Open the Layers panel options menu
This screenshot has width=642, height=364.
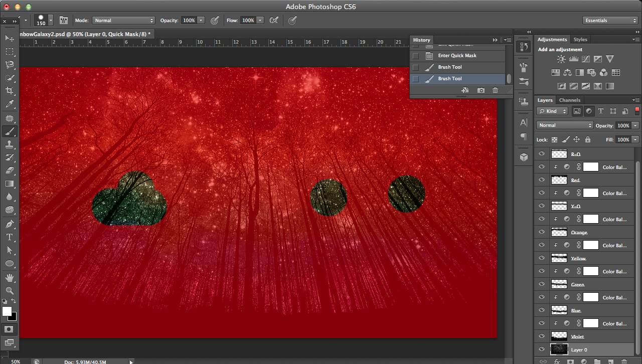point(636,100)
